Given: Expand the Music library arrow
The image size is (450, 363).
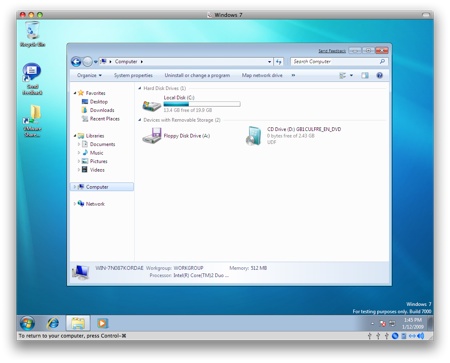Looking at the screenshot, I should [79, 153].
